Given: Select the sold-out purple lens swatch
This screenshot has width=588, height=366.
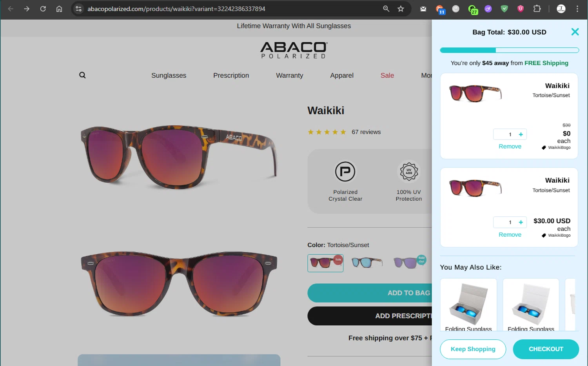Looking at the screenshot, I should tap(409, 263).
